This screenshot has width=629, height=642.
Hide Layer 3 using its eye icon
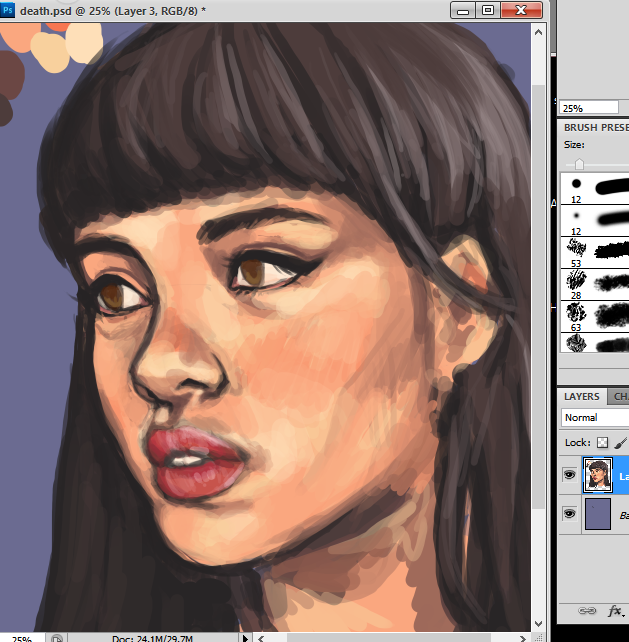click(569, 475)
